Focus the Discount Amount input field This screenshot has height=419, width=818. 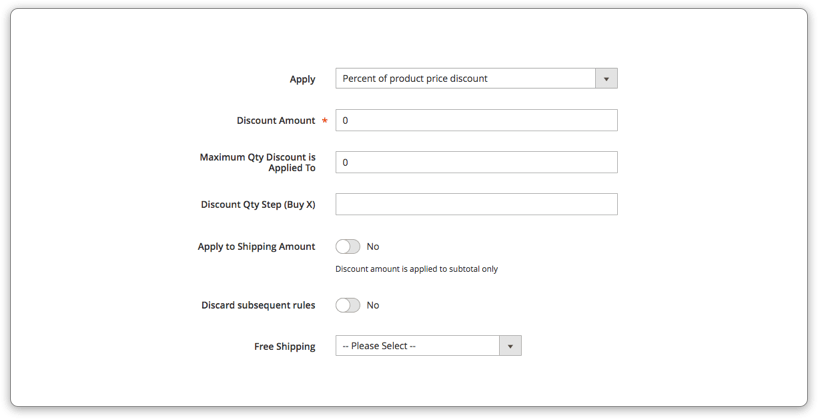tap(476, 121)
